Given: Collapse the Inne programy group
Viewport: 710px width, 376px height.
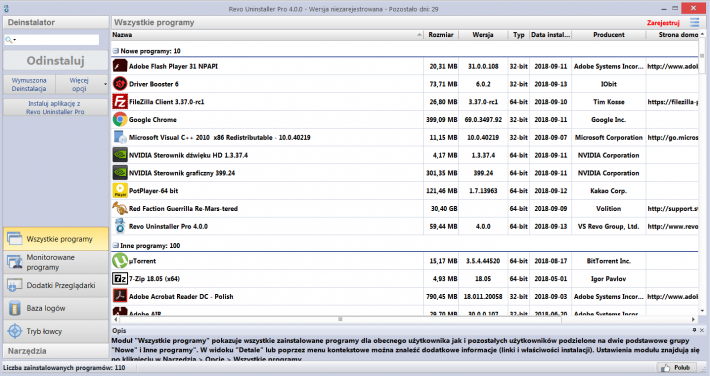Looking at the screenshot, I should point(115,246).
